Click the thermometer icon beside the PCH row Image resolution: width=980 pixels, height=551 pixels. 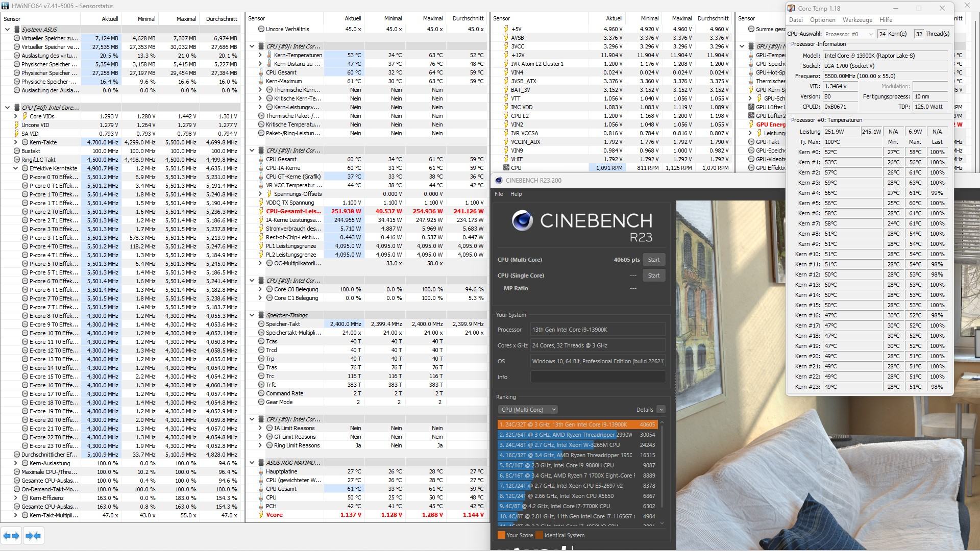(261, 506)
